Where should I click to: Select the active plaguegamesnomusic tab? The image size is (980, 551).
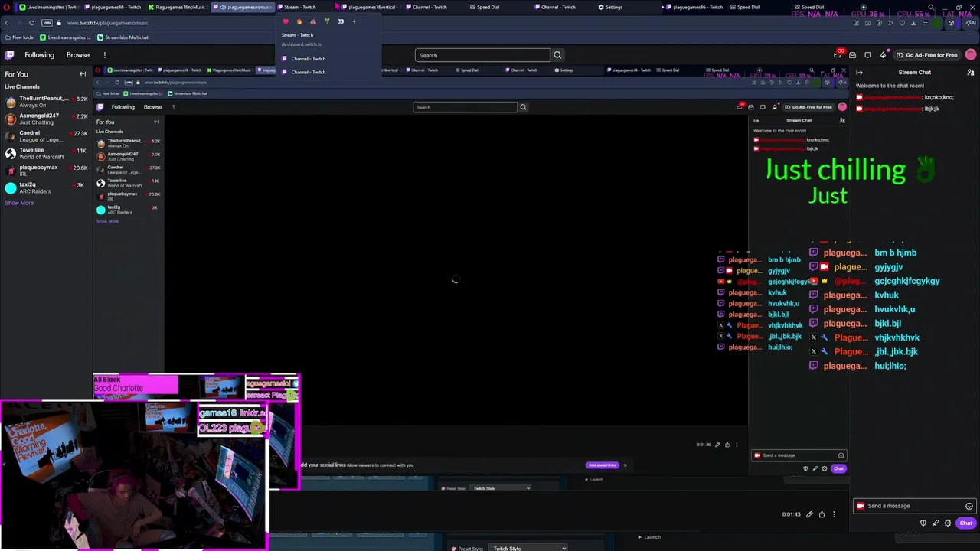click(242, 7)
